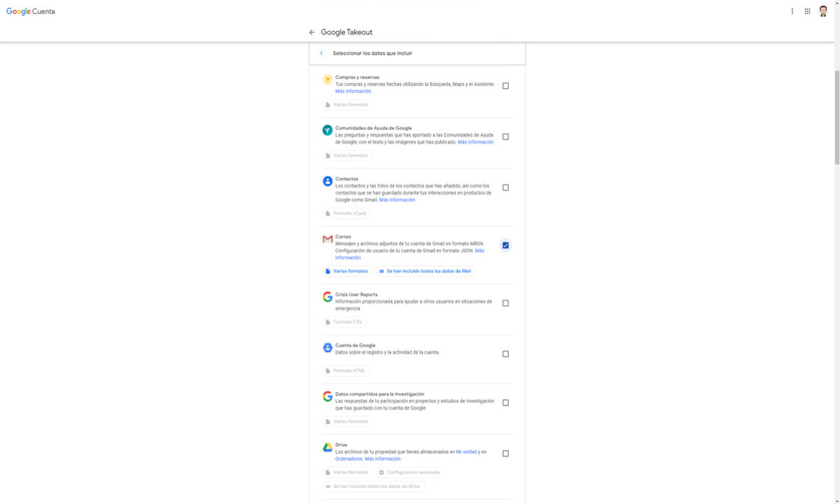Click the Google Cuenta logo
Screen dimensions: 840x504
(x=31, y=11)
